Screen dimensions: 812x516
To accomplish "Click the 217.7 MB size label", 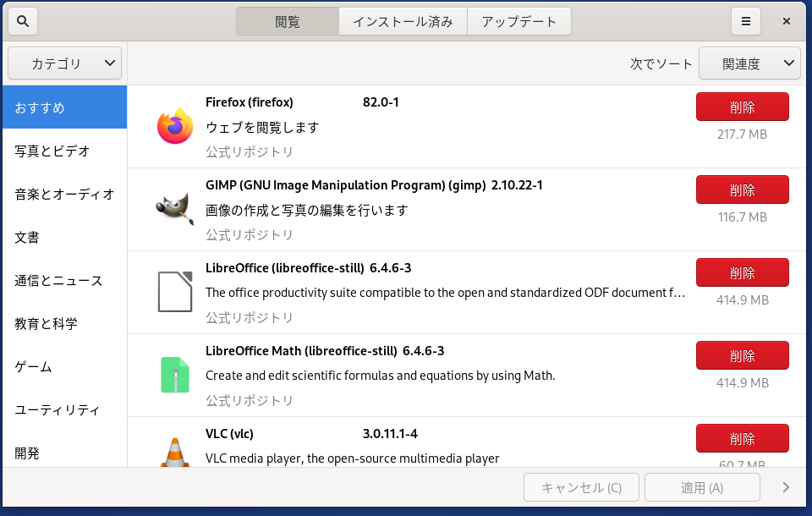I will click(742, 134).
